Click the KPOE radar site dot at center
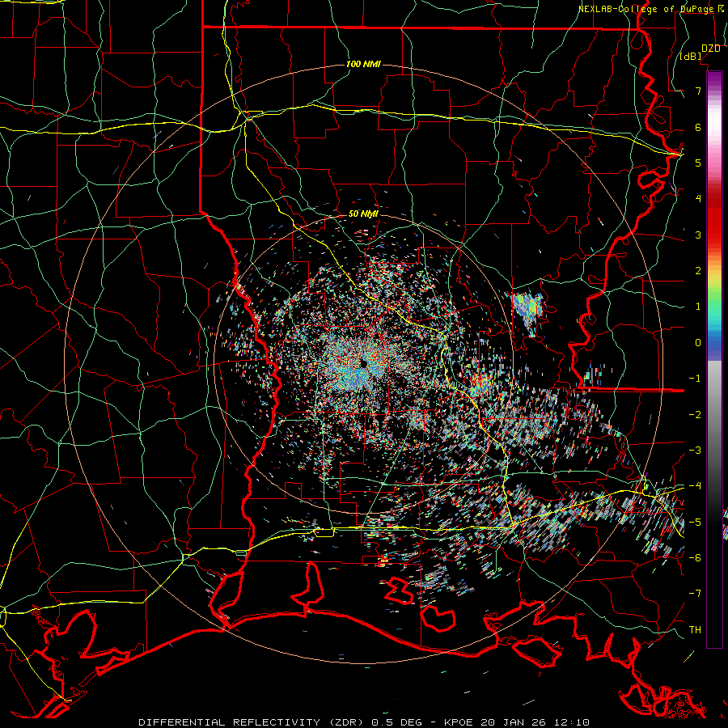Viewport: 728px width, 728px height. pyautogui.click(x=364, y=364)
